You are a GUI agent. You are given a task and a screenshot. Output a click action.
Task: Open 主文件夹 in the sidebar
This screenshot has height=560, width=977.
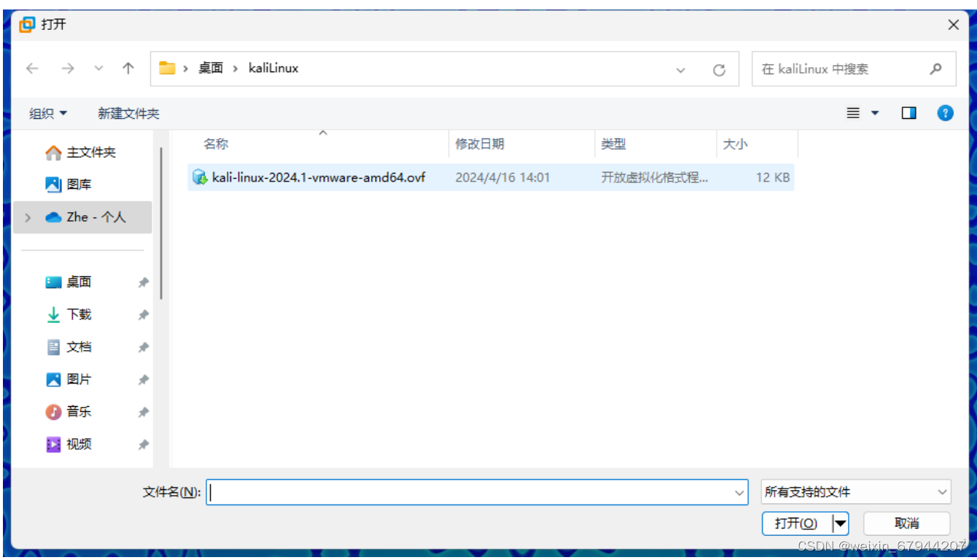point(82,152)
